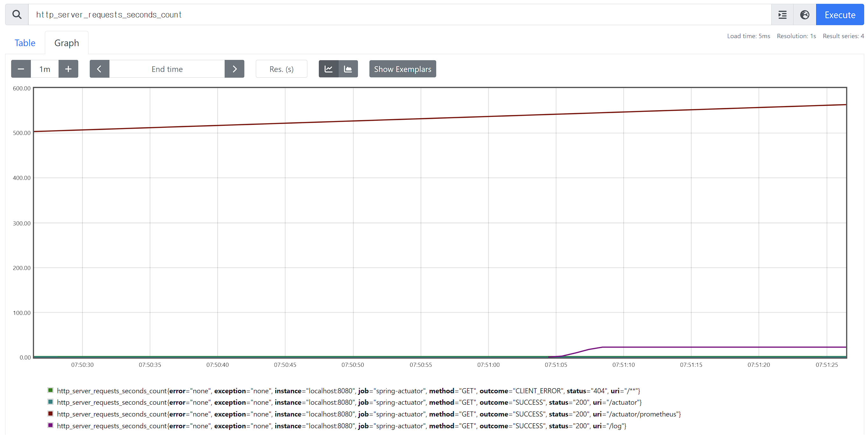Click the search magnifier icon
868x435 pixels.
pyautogui.click(x=17, y=15)
